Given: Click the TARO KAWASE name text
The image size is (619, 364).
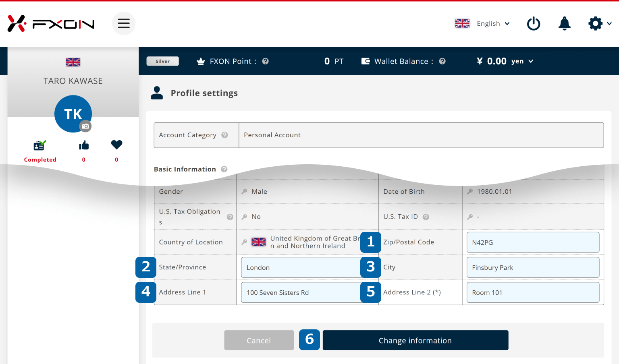Looking at the screenshot, I should pos(73,81).
